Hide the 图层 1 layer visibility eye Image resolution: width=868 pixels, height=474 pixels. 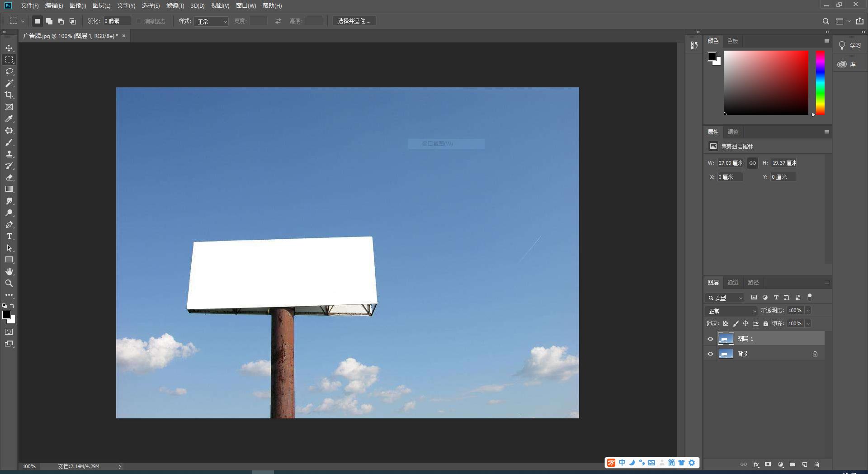pyautogui.click(x=711, y=338)
